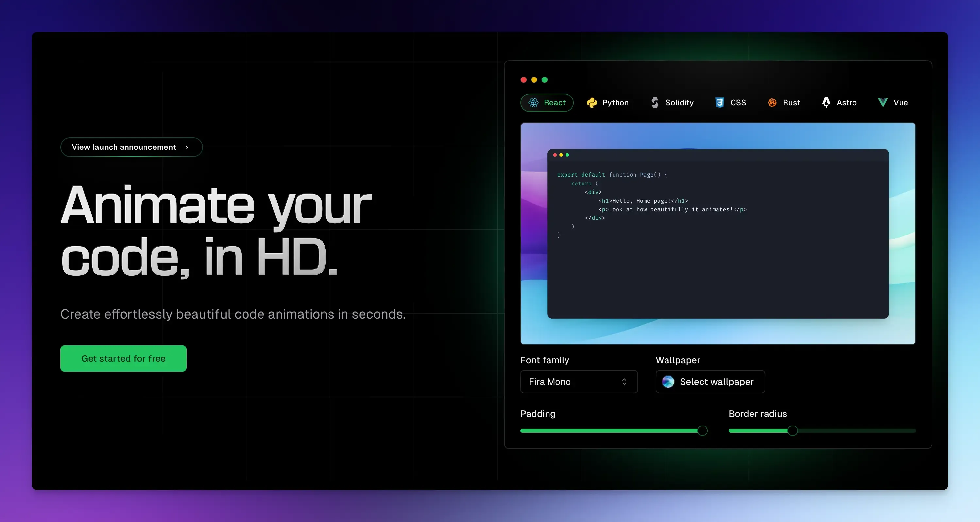Image resolution: width=980 pixels, height=522 pixels.
Task: Open View launch announcement link
Action: pos(124,147)
